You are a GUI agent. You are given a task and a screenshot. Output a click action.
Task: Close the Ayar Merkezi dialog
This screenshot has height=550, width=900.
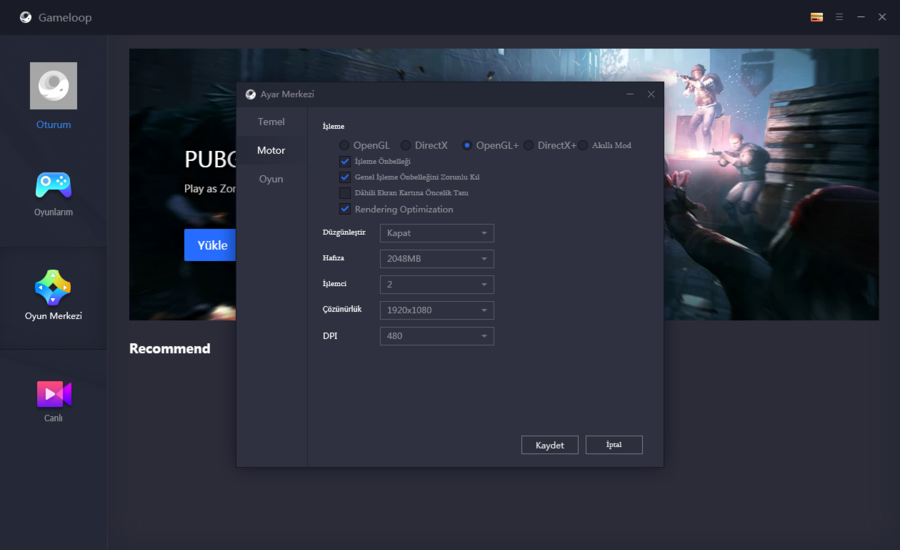coord(651,94)
